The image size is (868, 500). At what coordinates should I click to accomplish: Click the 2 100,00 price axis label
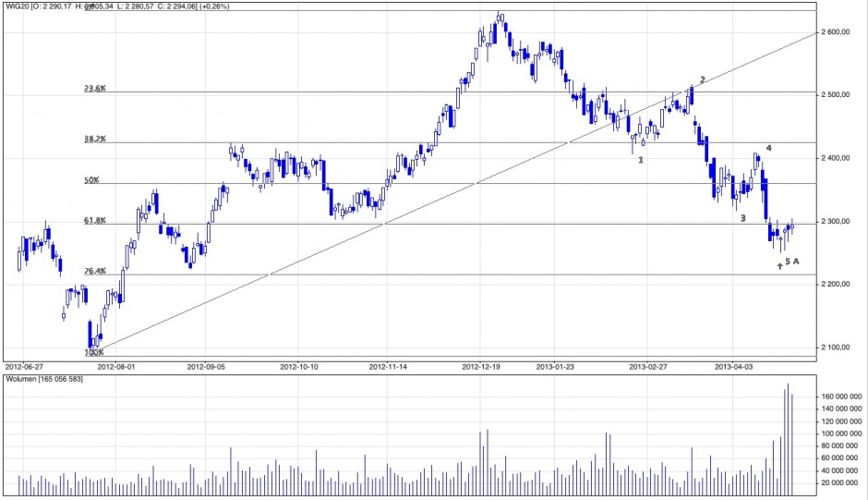tap(841, 348)
